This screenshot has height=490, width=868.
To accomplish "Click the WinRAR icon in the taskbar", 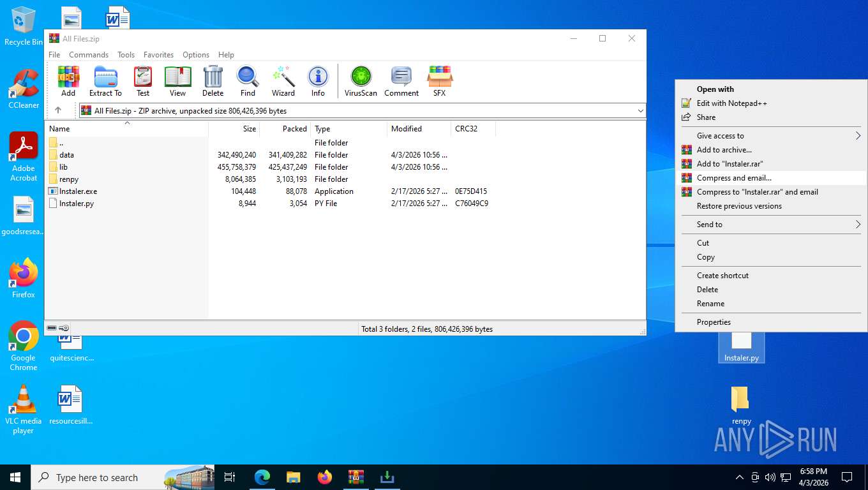I will tap(355, 477).
